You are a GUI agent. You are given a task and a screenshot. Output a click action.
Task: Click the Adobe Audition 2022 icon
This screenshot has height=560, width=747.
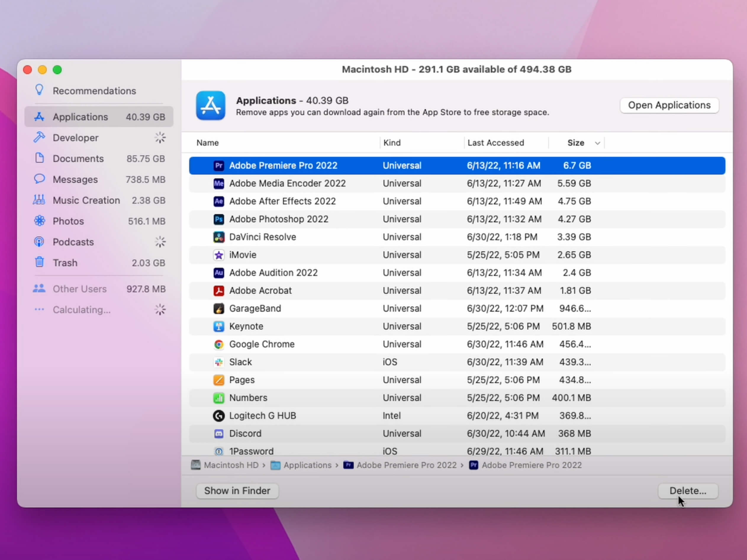point(219,273)
